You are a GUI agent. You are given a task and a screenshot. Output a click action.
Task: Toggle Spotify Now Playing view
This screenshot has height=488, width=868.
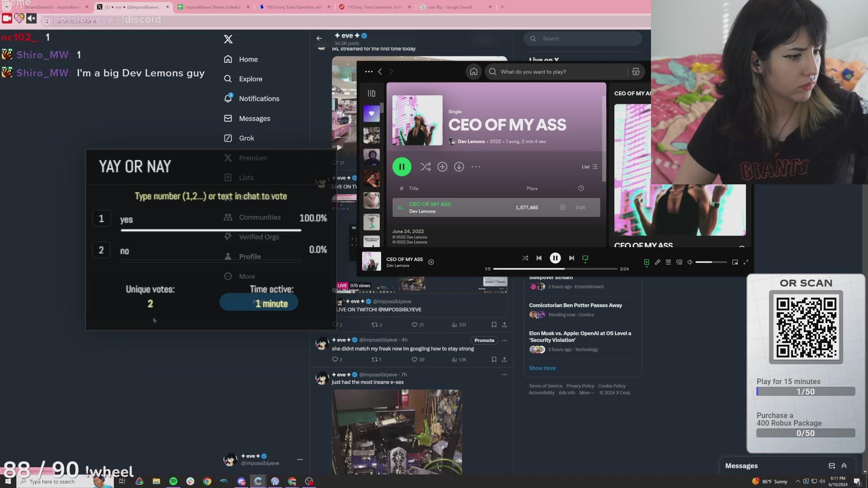pos(646,262)
